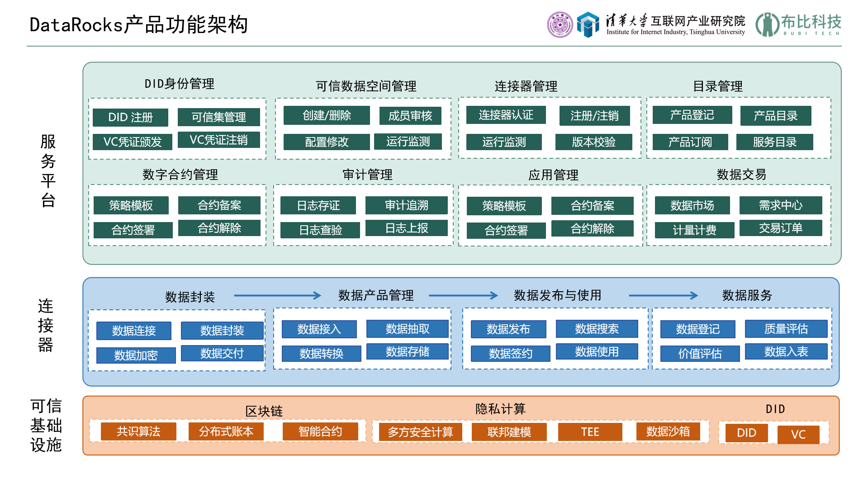Viewport: 868px width, 488px height.
Task: Click the DataRocks产品功能架构 slide title
Action: [x=138, y=25]
